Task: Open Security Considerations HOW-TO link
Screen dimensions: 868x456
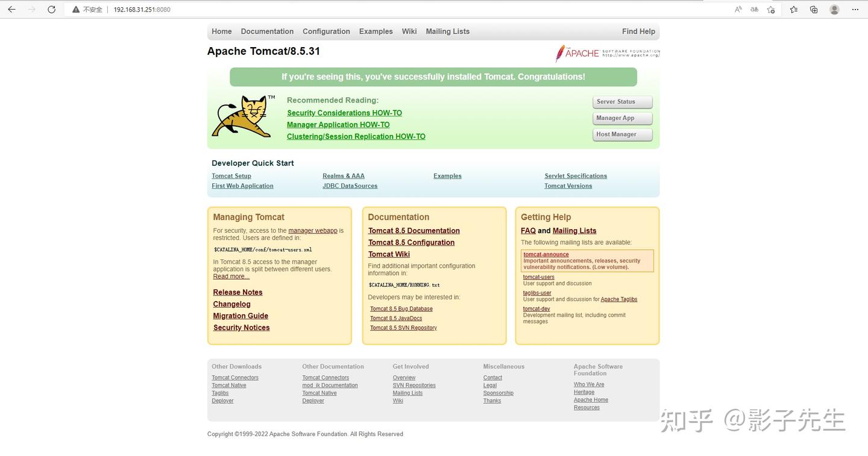Action: pos(344,112)
